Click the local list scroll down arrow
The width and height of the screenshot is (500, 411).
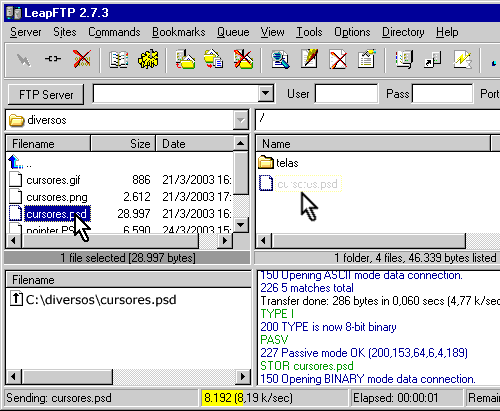(240, 224)
